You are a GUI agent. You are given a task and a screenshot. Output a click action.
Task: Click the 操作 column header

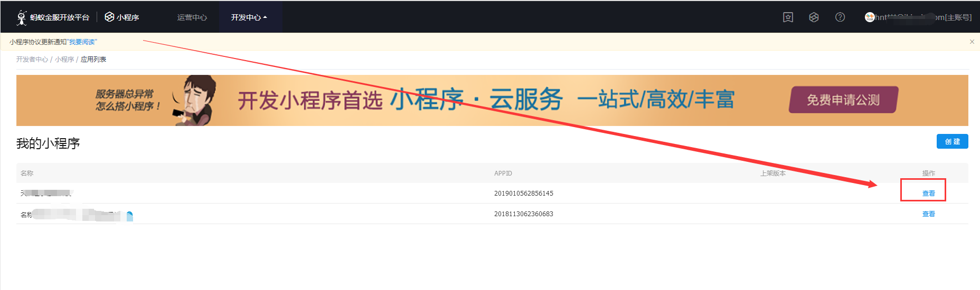929,173
